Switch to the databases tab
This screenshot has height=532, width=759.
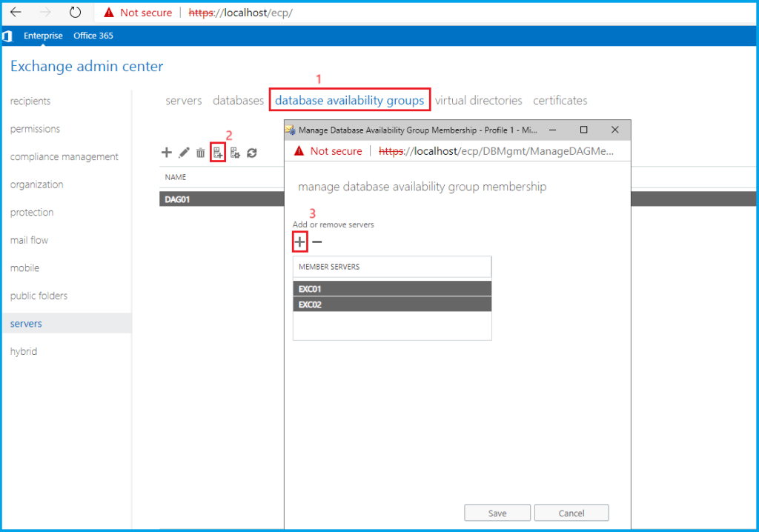coord(238,101)
